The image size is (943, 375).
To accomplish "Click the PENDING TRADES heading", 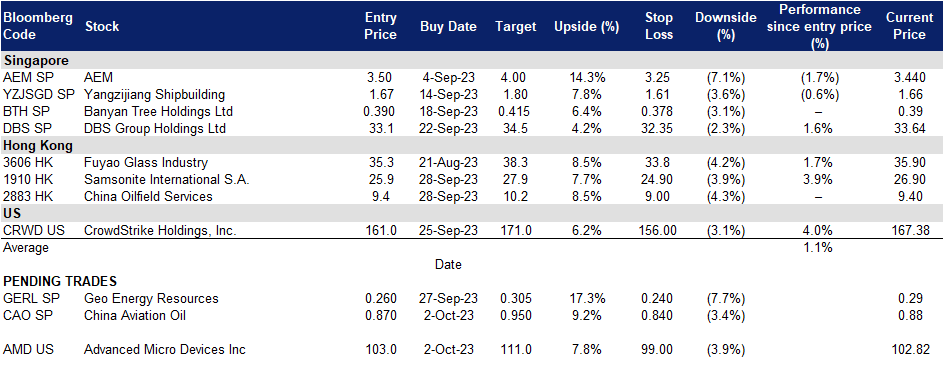I will [60, 281].
